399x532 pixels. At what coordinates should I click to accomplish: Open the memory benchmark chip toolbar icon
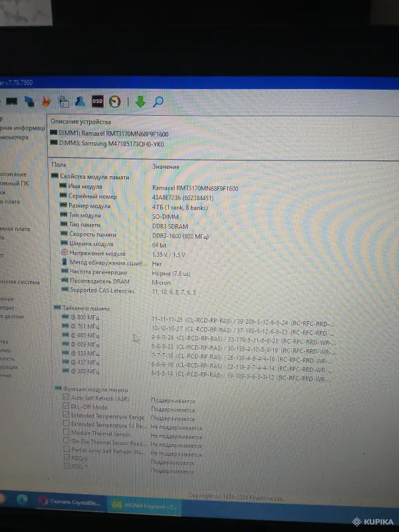[x=11, y=101]
